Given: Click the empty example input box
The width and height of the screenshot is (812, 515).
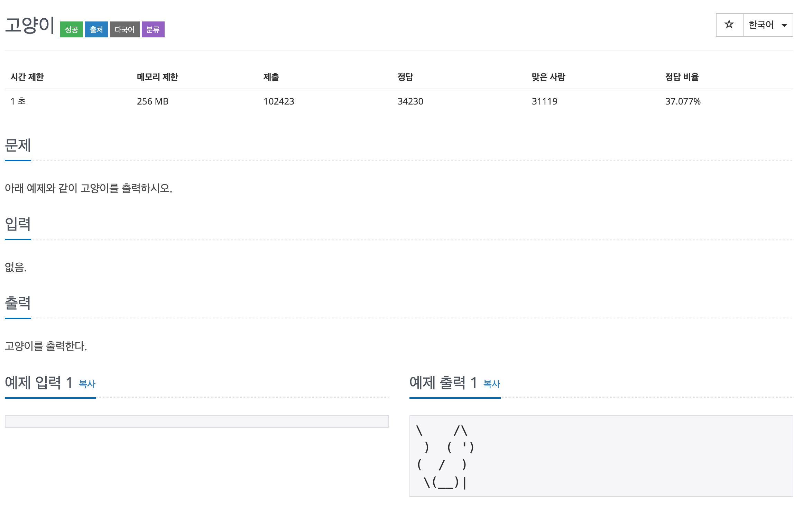Looking at the screenshot, I should click(196, 422).
